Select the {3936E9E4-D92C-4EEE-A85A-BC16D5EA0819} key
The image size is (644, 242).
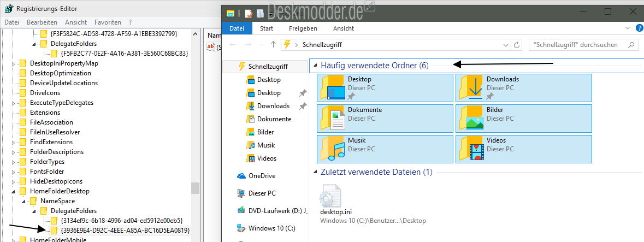coord(125,231)
